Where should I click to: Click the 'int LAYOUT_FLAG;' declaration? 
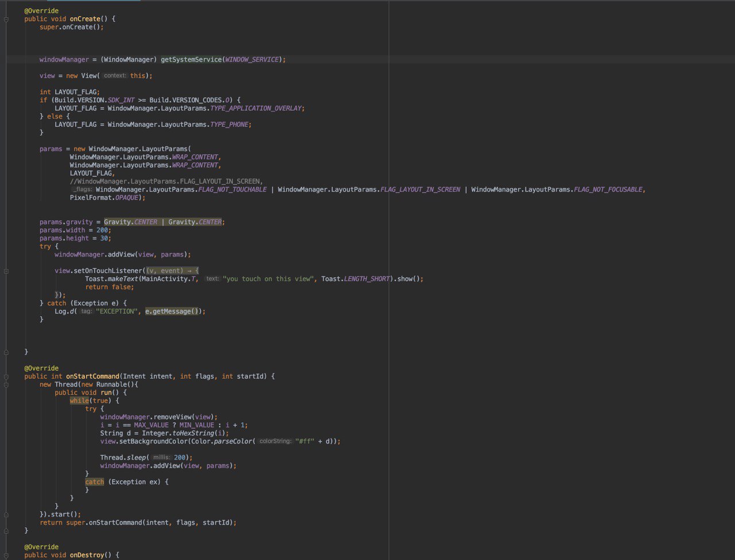[x=69, y=92]
